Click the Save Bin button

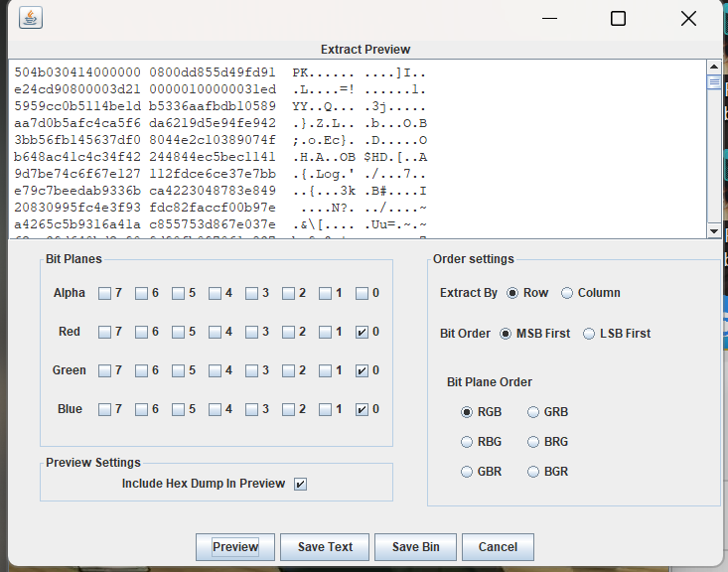(x=415, y=547)
